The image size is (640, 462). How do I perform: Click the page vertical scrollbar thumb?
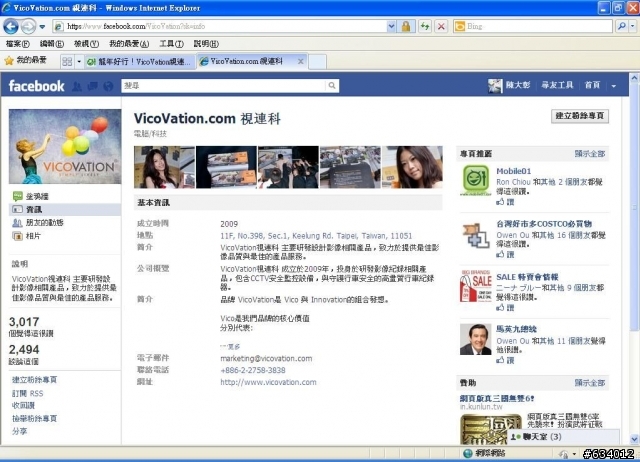[634, 206]
